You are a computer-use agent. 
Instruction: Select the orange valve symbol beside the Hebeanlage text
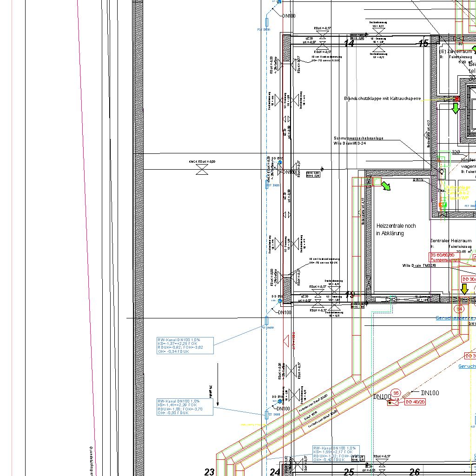click(441, 205)
